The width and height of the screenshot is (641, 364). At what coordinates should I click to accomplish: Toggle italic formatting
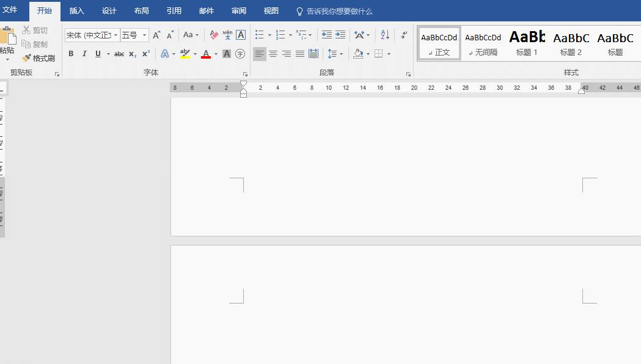pos(84,54)
